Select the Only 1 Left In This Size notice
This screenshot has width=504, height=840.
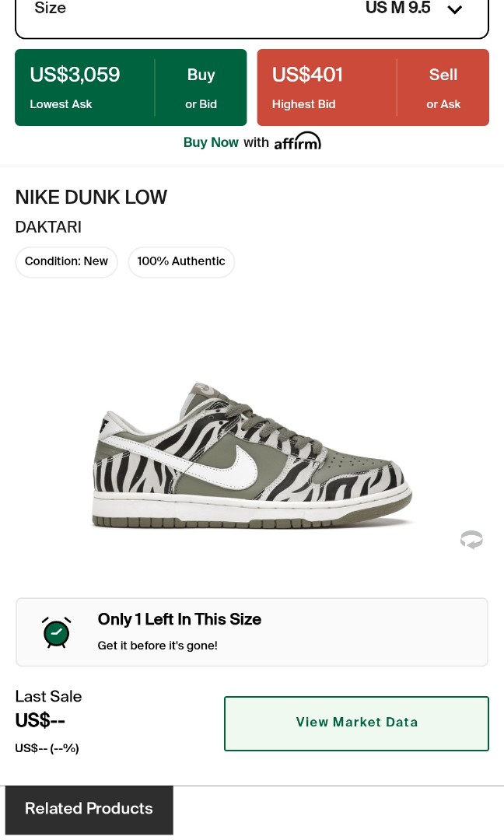pyautogui.click(x=180, y=619)
